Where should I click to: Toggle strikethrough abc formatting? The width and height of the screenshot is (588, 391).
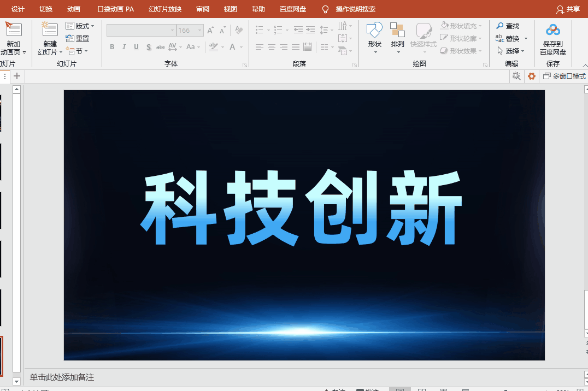click(161, 47)
